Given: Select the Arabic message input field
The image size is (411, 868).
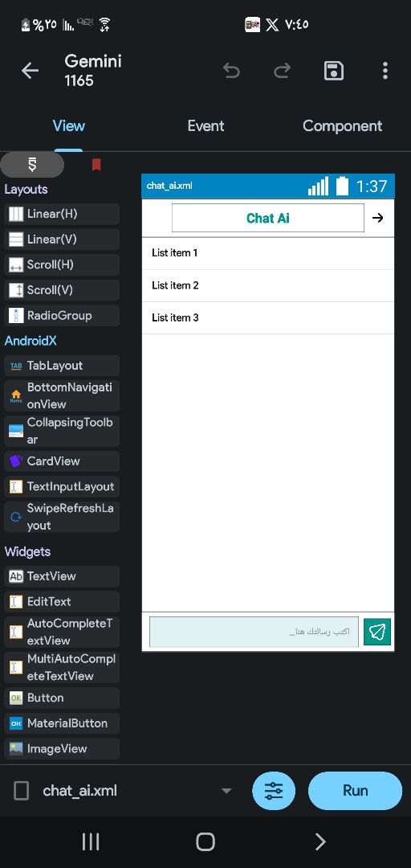Looking at the screenshot, I should 254,632.
